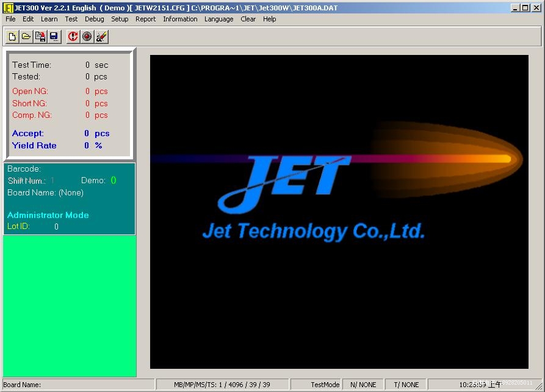Open the Report menu
The image size is (545, 392).
coord(146,19)
